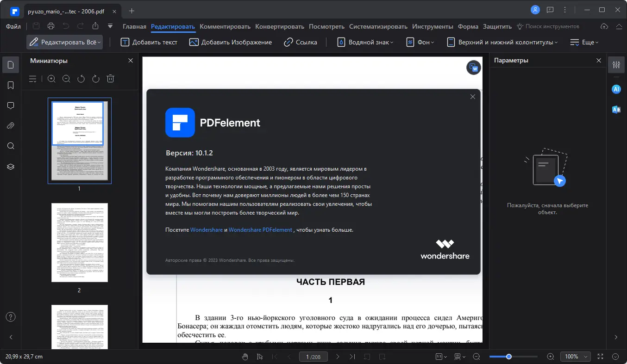The height and width of the screenshot is (364, 627).
Task: Switch to the Комментировать tab
Action: [225, 26]
